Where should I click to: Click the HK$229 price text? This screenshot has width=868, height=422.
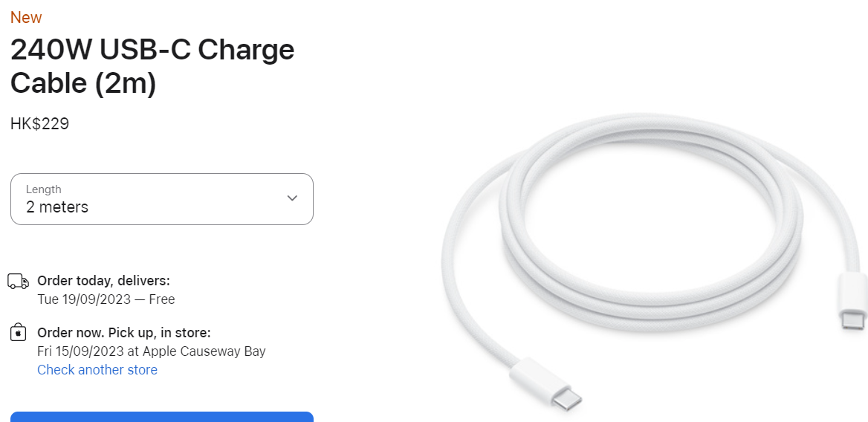[x=40, y=123]
